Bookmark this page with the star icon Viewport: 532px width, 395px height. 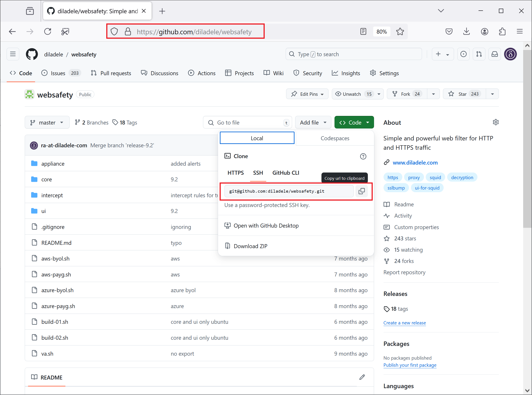click(400, 32)
